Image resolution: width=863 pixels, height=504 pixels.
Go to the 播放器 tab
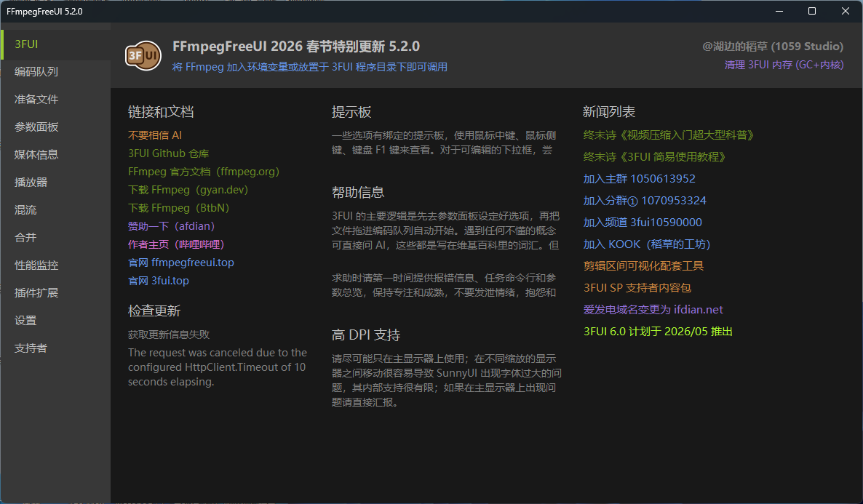(55, 182)
